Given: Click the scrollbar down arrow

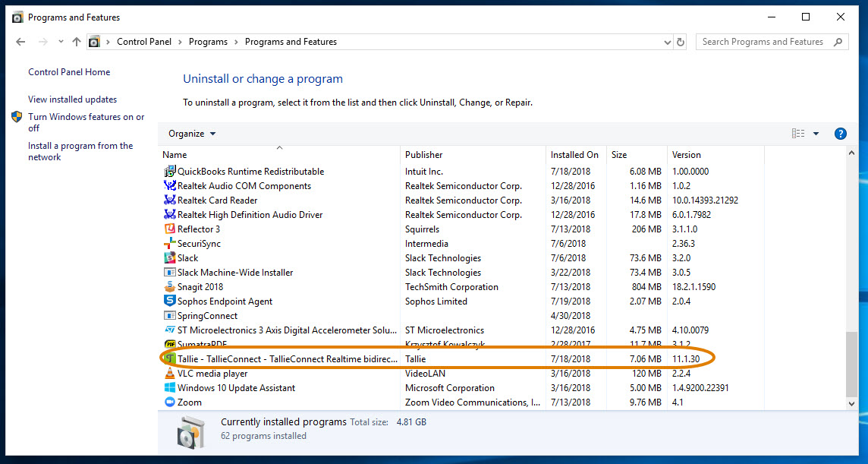Looking at the screenshot, I should (852, 404).
